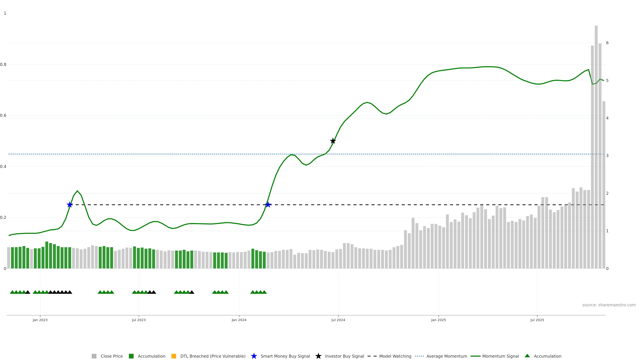644x362 pixels.
Task: Click the second blue Smart Money star marker
Action: tap(268, 205)
